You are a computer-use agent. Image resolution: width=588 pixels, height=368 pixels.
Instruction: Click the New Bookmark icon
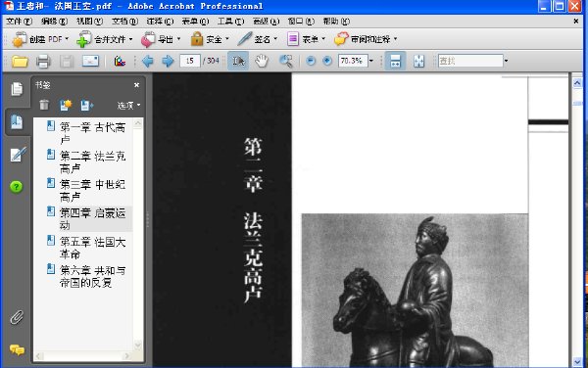(66, 105)
